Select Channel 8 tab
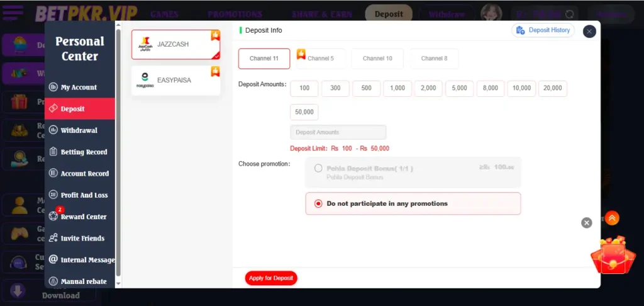The width and height of the screenshot is (644, 306). point(434,59)
